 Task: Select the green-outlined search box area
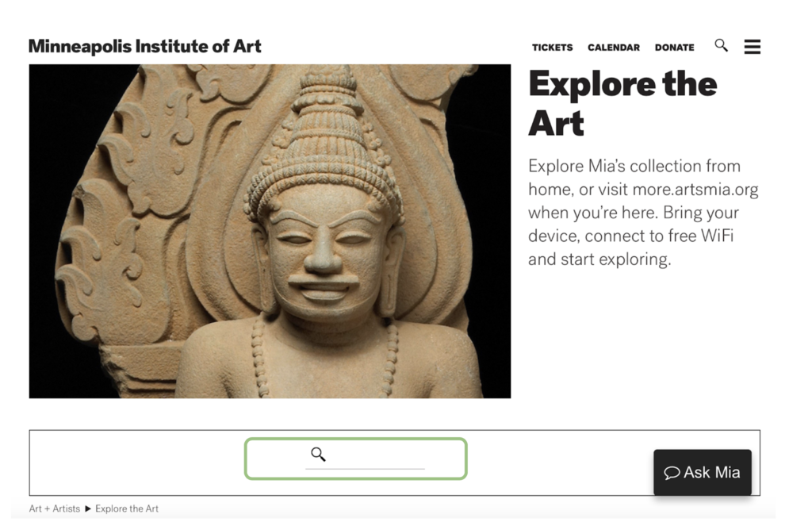point(356,459)
